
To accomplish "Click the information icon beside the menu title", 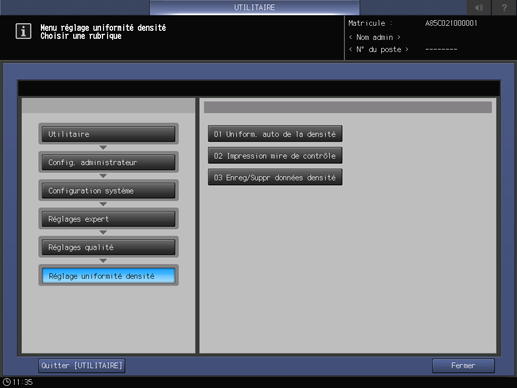I will [23, 31].
